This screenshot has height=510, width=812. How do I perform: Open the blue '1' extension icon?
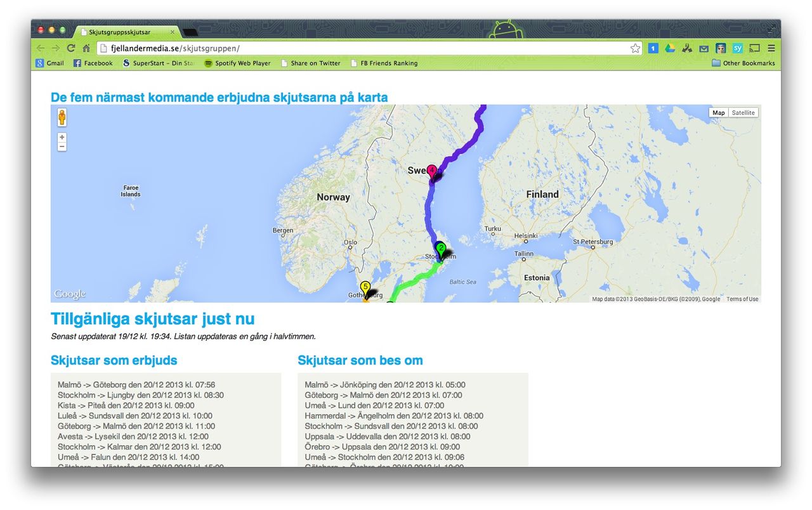pos(653,48)
